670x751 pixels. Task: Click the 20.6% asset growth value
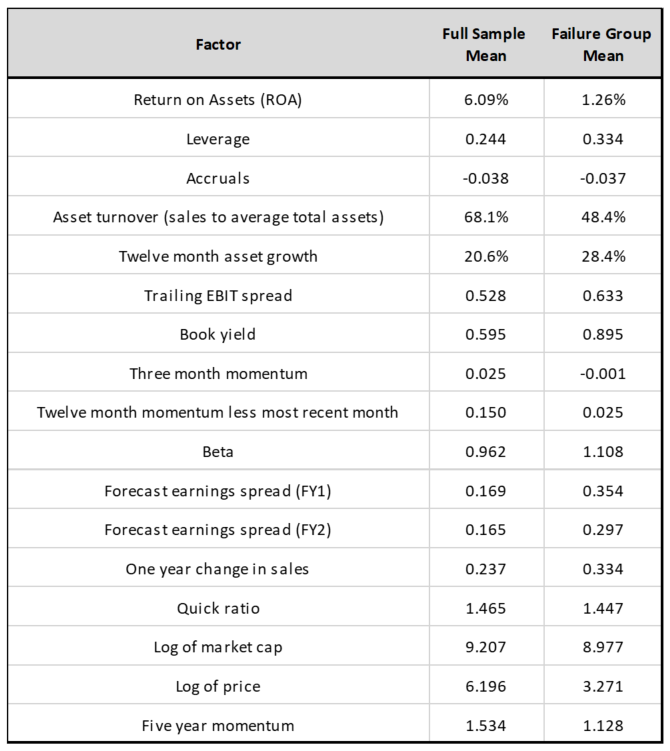click(485, 256)
